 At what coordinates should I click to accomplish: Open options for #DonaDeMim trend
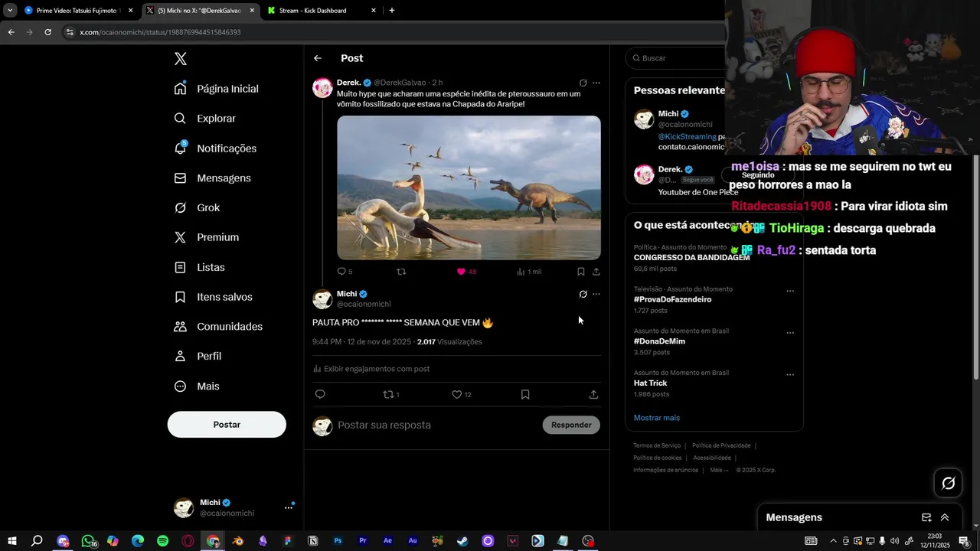[790, 333]
